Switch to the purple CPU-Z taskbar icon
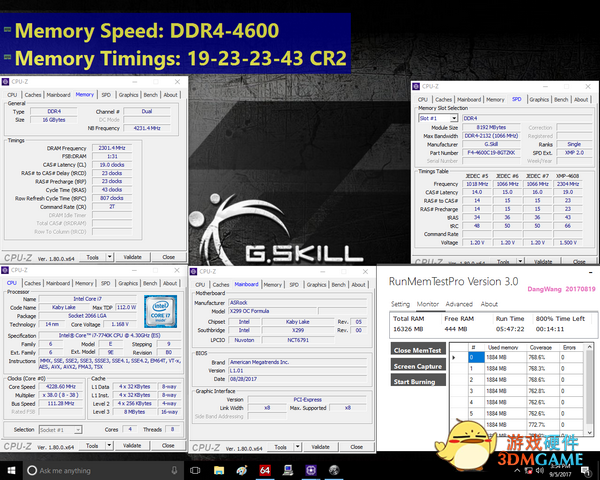The width and height of the screenshot is (600, 480). click(311, 470)
